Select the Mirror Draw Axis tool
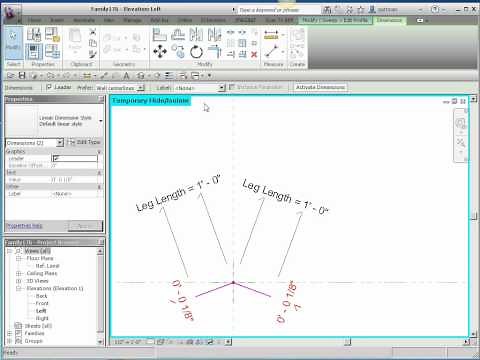This screenshot has height=360, width=480. tap(214, 35)
